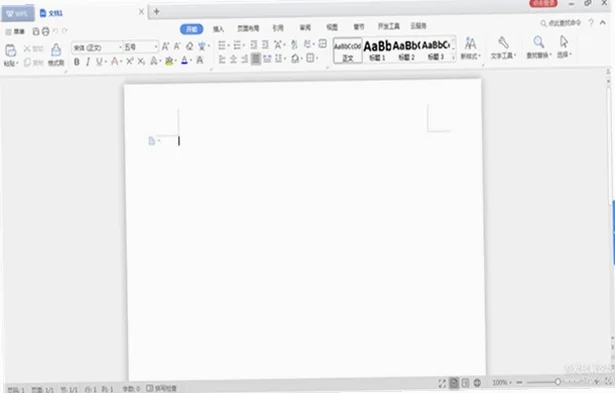This screenshot has height=393, width=615.
Task: Click the Paste clipboard icon
Action: pyautogui.click(x=10, y=51)
